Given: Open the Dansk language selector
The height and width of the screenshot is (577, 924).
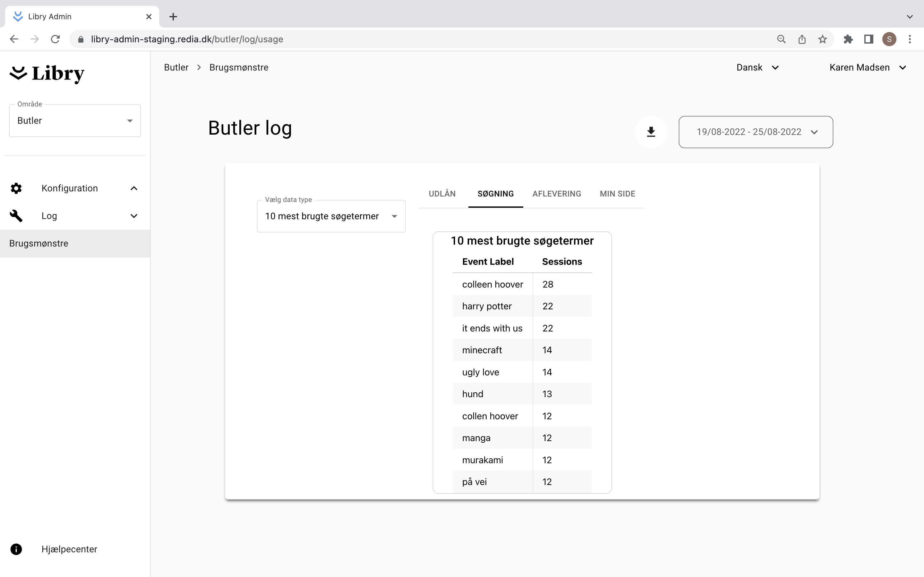Looking at the screenshot, I should tap(757, 68).
